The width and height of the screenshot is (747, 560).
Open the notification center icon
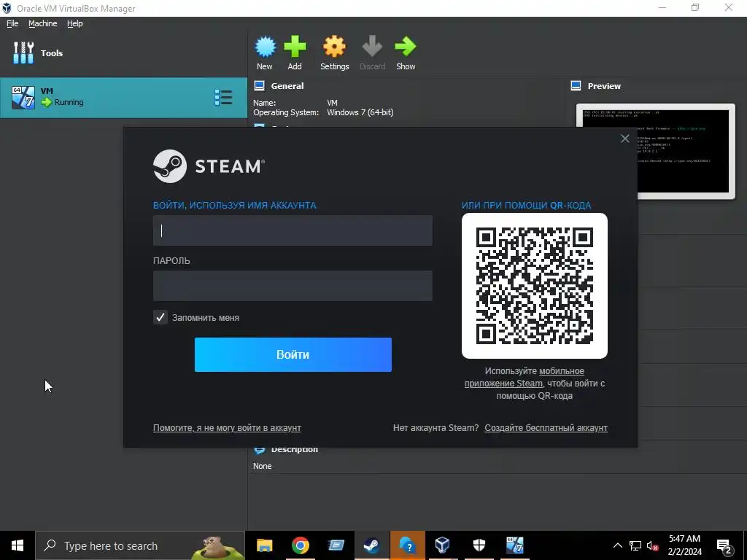pyautogui.click(x=724, y=545)
